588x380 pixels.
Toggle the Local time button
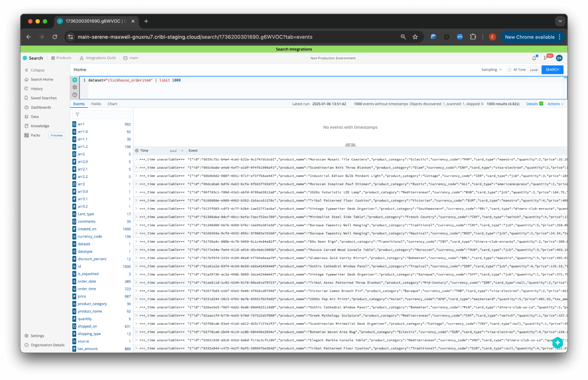click(534, 70)
